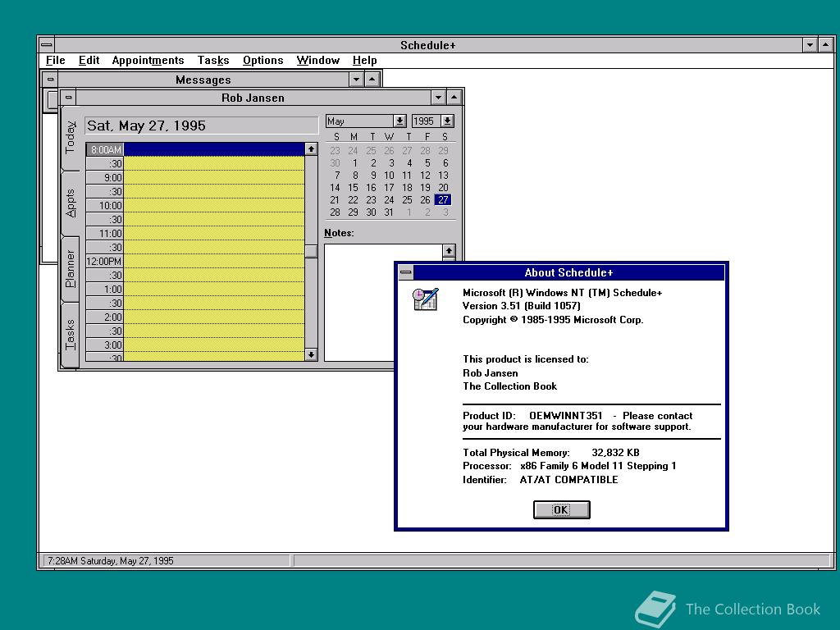
Task: Select May 7 in the calendar
Action: 336,176
